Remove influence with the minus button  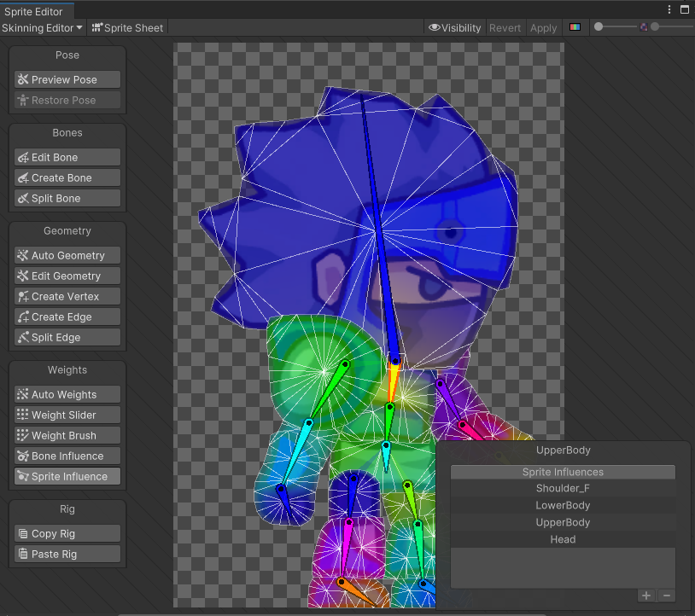(x=667, y=595)
